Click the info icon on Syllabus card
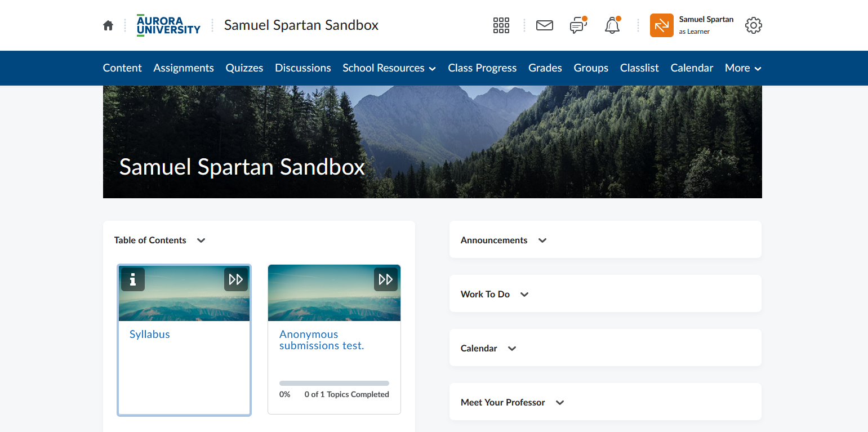868x432 pixels. [x=133, y=279]
